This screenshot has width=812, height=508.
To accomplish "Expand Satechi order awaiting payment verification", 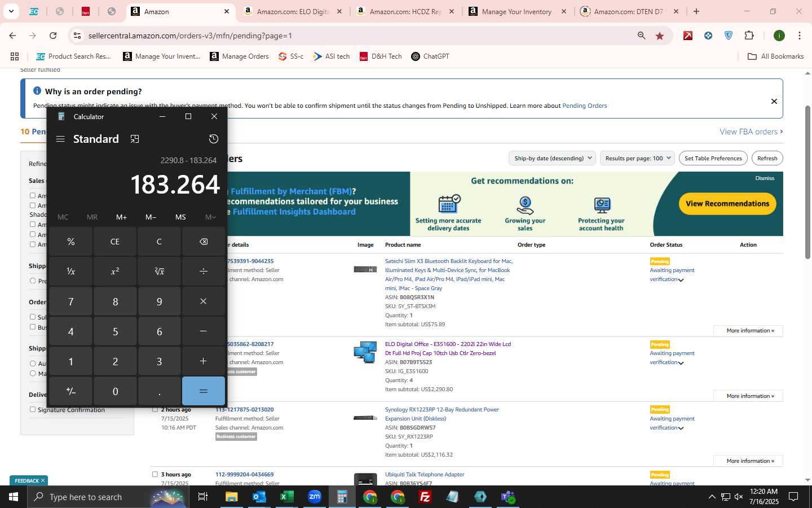I will pyautogui.click(x=681, y=280).
